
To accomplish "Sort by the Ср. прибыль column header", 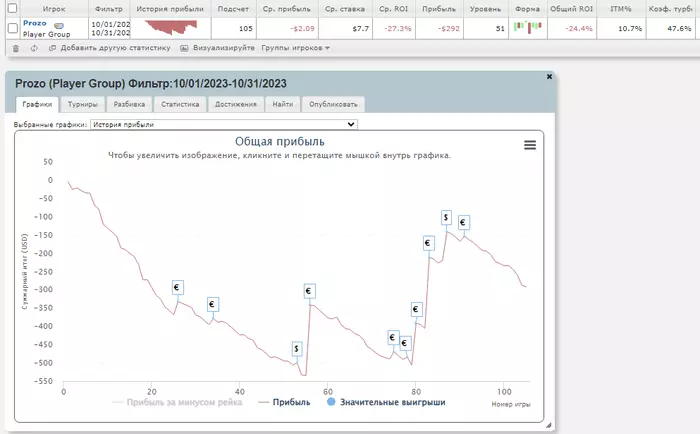I will tap(287, 9).
